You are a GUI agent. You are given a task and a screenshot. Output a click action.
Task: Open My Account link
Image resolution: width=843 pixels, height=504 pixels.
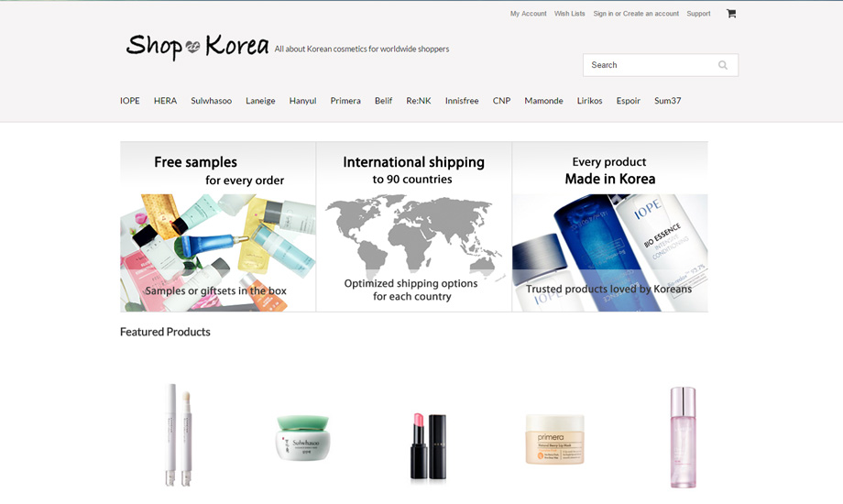528,14
